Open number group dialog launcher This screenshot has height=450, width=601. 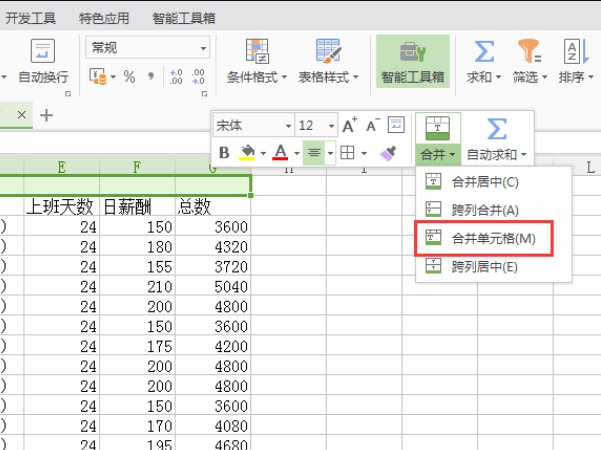pos(204,94)
